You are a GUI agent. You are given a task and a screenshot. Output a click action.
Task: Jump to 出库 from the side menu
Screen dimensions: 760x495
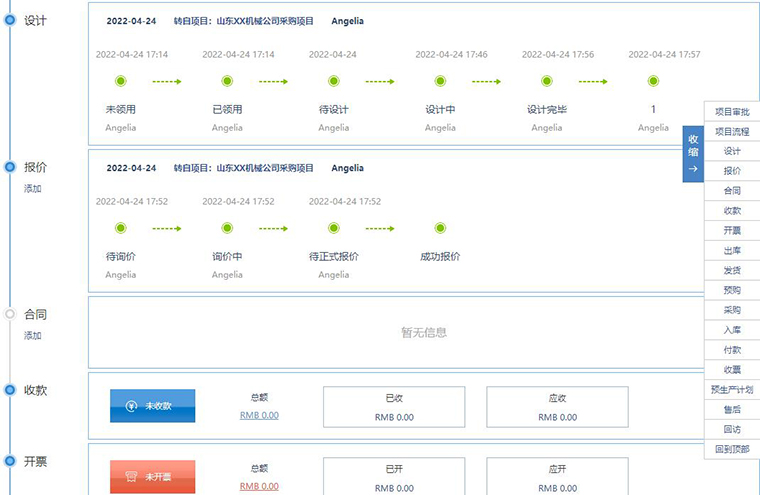732,251
